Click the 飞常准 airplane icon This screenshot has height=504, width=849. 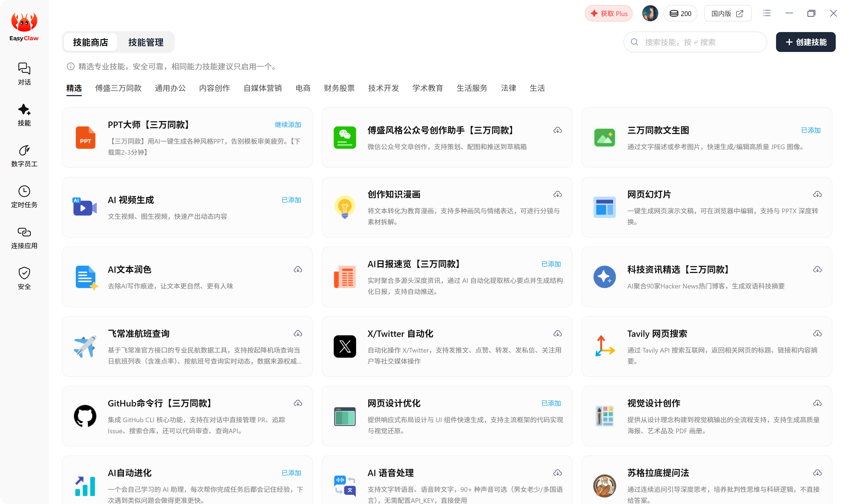tap(85, 347)
